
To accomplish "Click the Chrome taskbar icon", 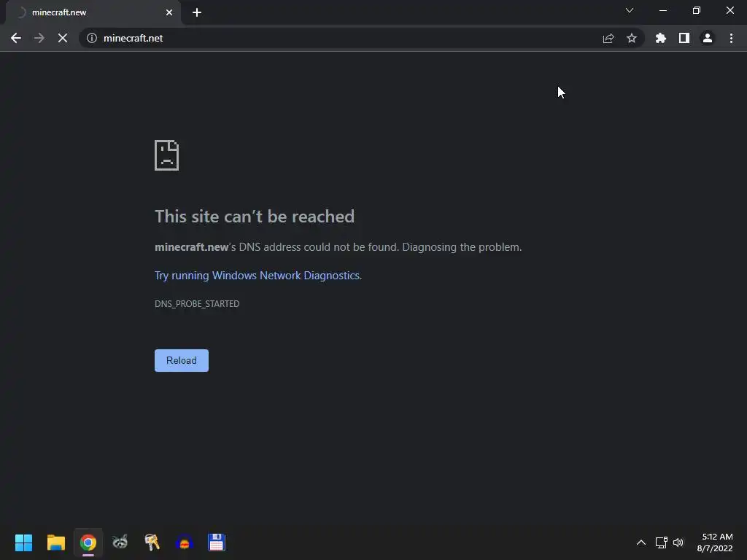I will 88,542.
